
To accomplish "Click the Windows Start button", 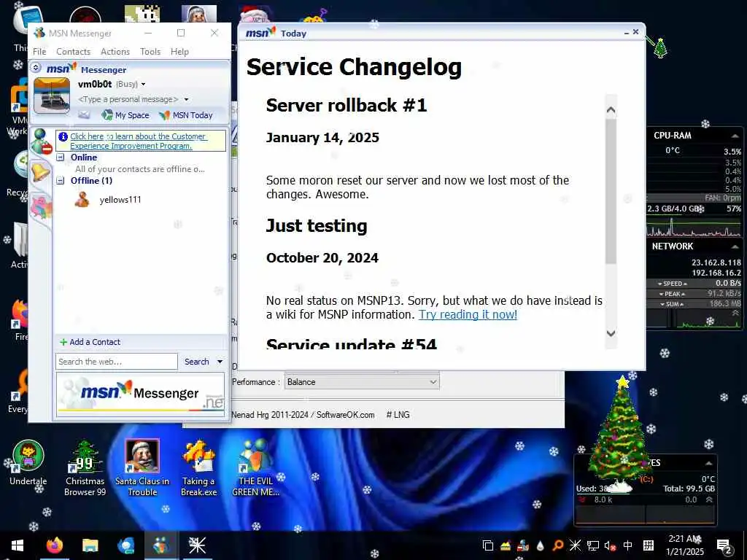I will tap(18, 545).
